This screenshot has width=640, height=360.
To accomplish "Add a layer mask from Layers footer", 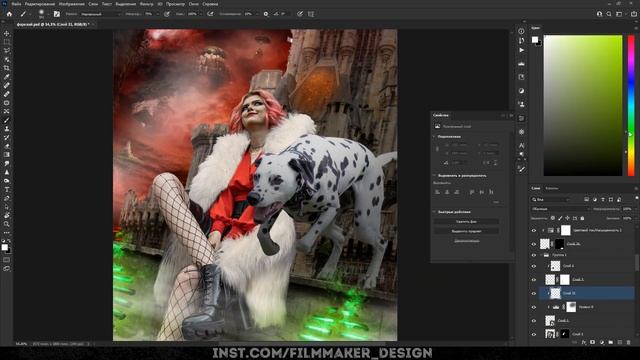I will (593, 342).
